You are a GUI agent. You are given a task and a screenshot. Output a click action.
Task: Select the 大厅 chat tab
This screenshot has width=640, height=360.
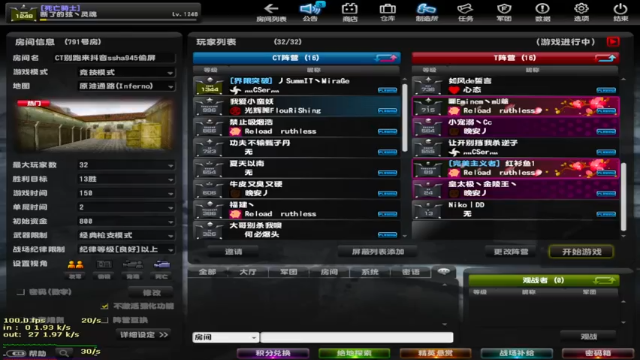248,272
